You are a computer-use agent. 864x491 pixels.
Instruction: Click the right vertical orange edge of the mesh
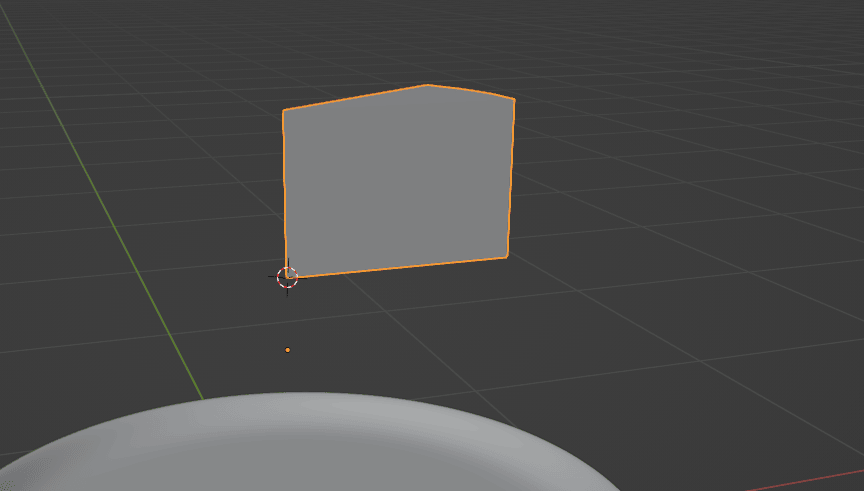click(x=511, y=180)
